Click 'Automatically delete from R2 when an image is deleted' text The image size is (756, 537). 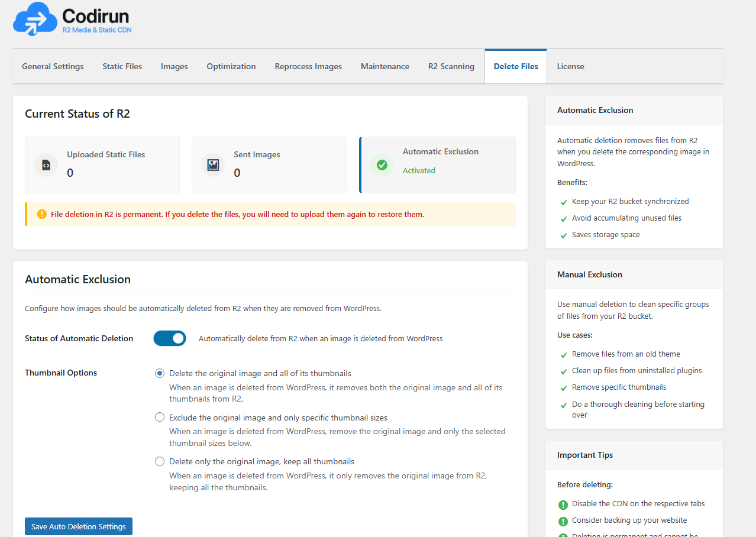(321, 339)
